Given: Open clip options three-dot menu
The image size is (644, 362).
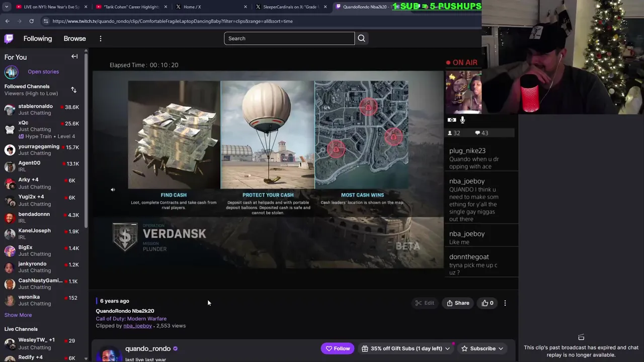Looking at the screenshot, I should click(x=505, y=303).
